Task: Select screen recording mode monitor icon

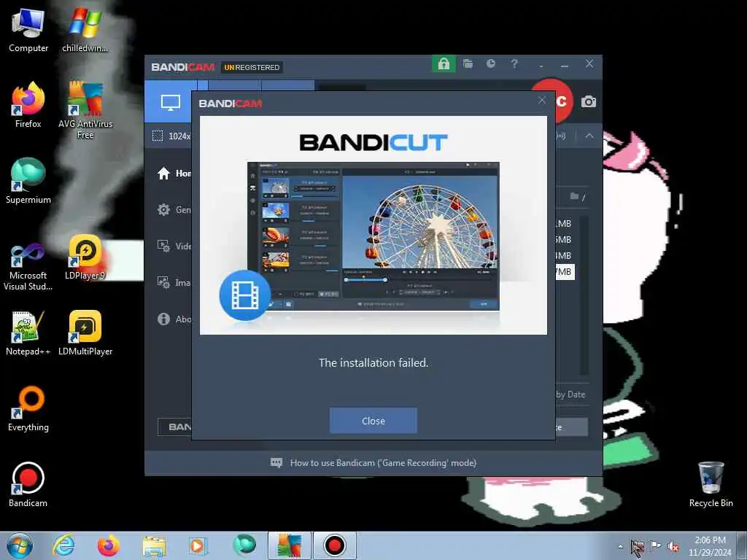Action: pos(170,102)
